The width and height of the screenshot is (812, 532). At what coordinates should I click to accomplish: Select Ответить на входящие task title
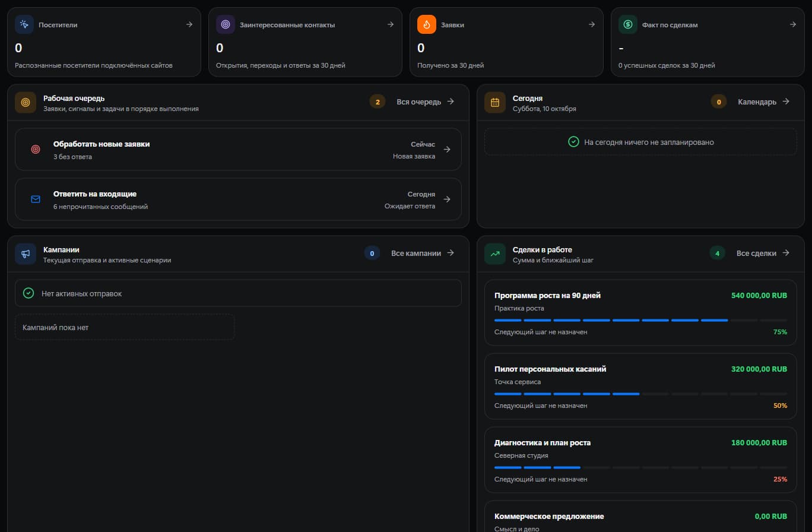pyautogui.click(x=95, y=194)
